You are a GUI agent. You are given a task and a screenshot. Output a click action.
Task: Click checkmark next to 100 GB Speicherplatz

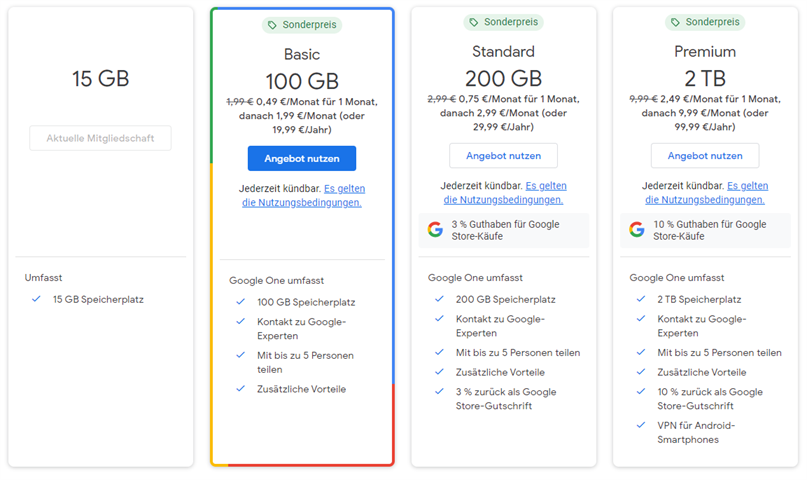pyautogui.click(x=240, y=302)
